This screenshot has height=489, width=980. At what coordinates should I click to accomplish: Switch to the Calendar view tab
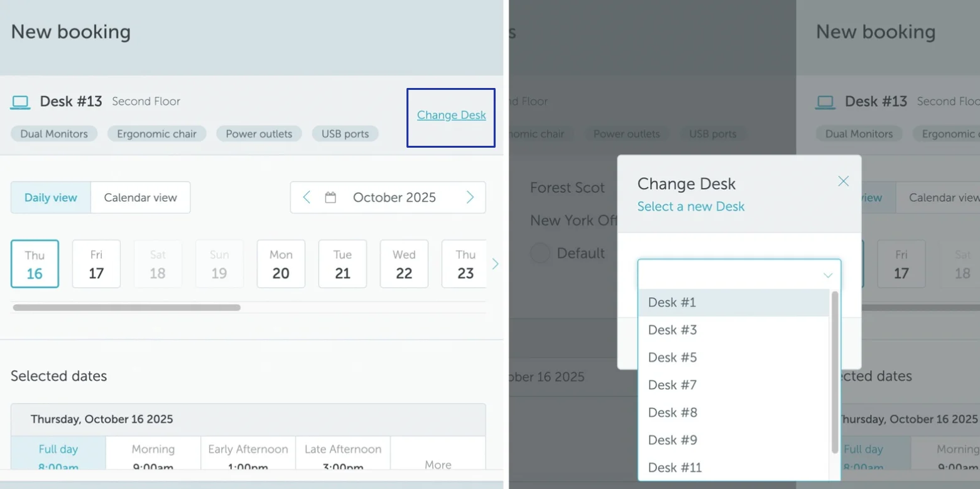[x=140, y=197]
